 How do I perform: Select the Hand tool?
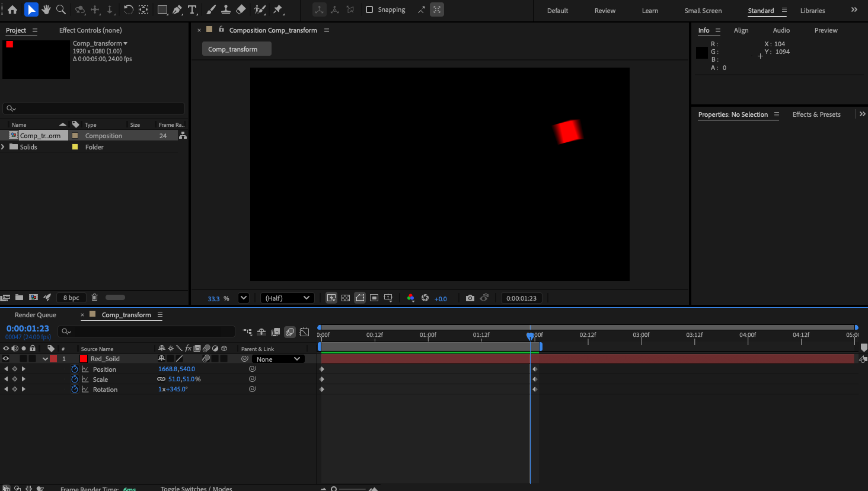tap(46, 9)
